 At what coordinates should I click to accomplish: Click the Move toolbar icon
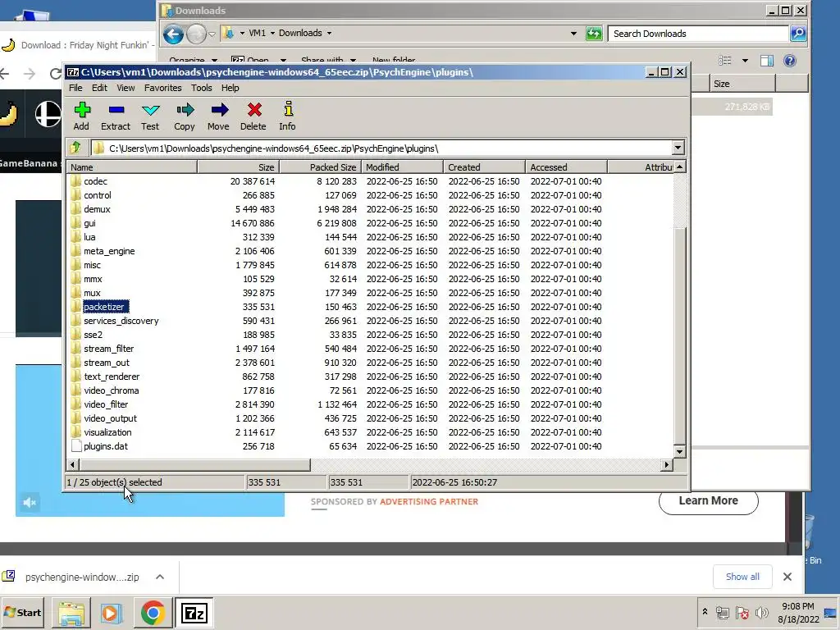click(x=218, y=116)
